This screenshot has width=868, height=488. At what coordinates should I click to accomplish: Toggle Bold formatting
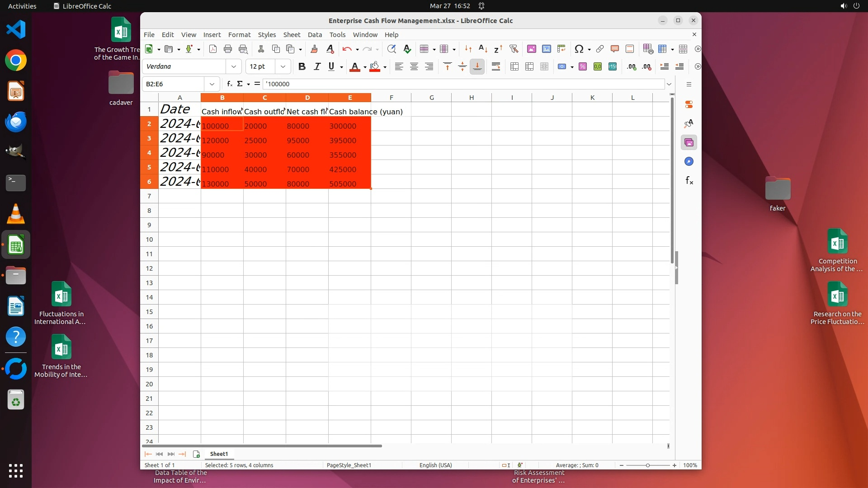[302, 67]
